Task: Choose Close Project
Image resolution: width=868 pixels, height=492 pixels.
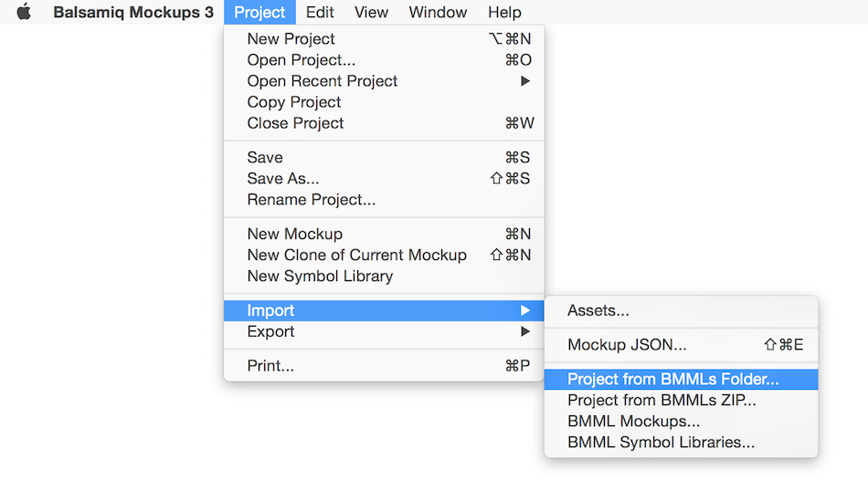Action: click(296, 122)
